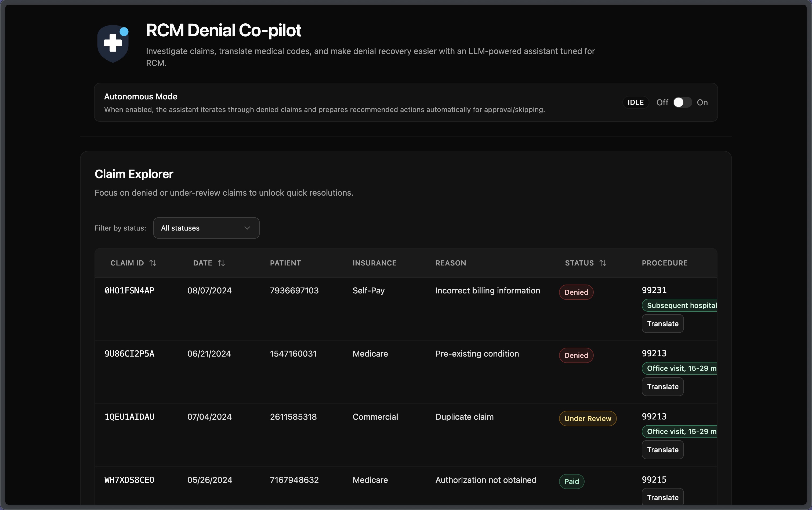Click the Paid status badge
This screenshot has width=812, height=510.
point(571,481)
